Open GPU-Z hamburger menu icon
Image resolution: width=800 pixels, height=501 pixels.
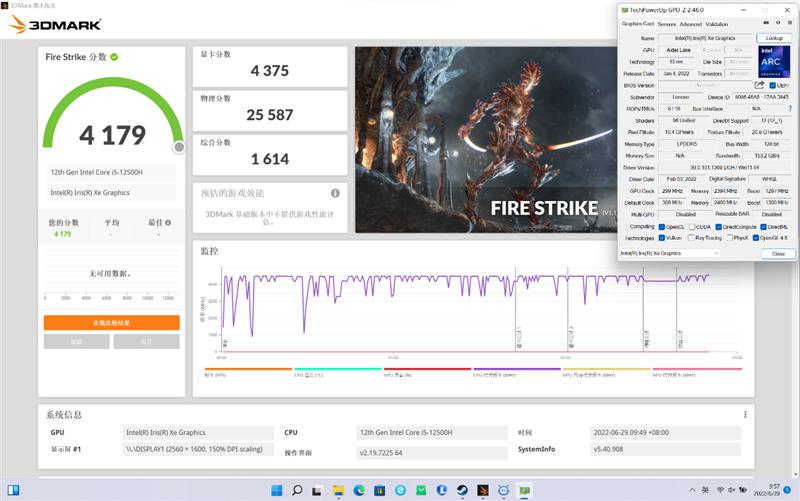point(790,23)
